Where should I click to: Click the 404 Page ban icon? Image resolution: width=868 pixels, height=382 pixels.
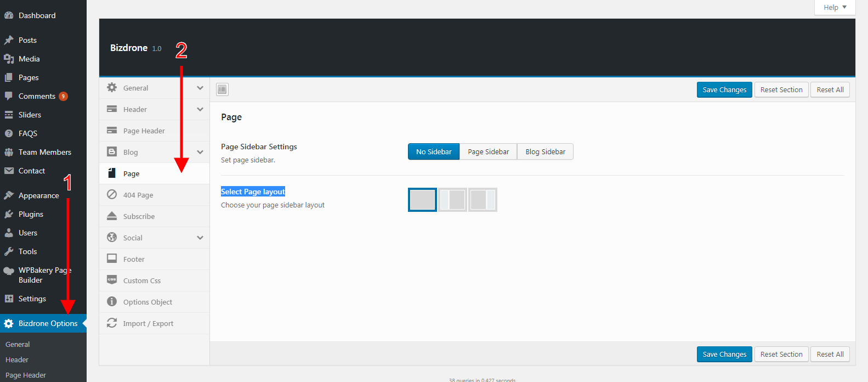112,195
